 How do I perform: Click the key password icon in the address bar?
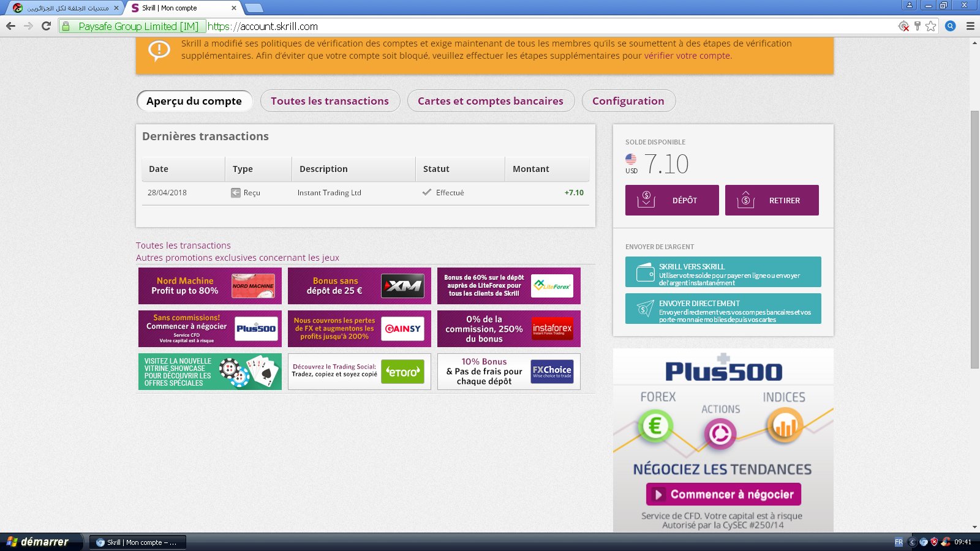coord(918,26)
